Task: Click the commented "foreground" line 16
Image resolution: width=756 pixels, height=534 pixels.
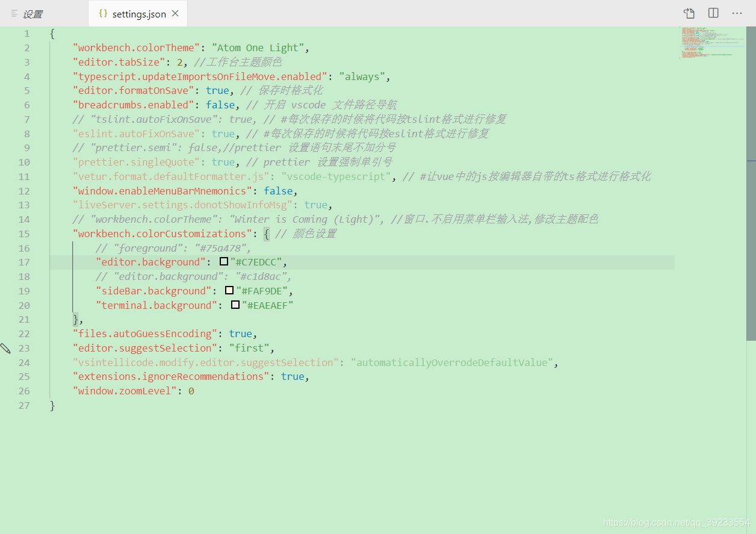Action: point(173,248)
